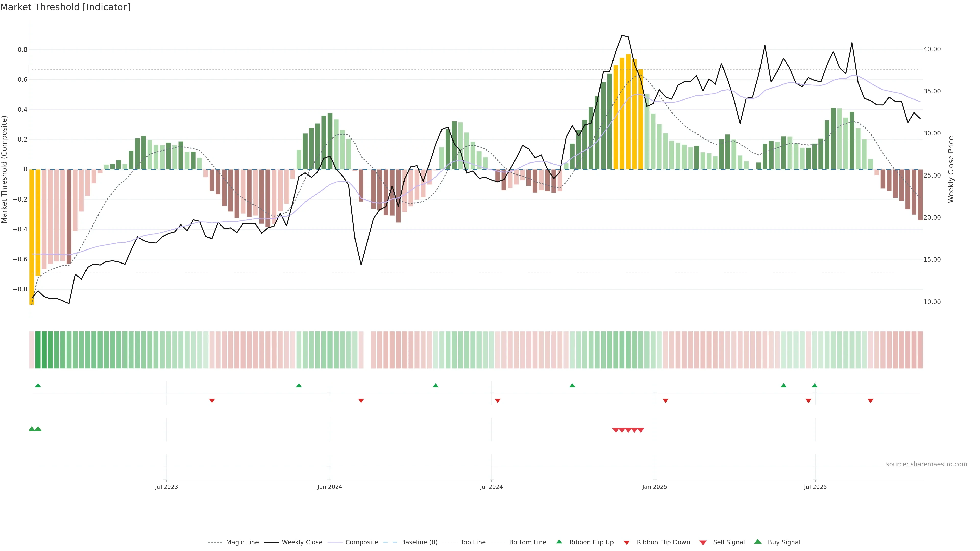Image resolution: width=980 pixels, height=551 pixels.
Task: Click the Ribbon Flip Down legend triangle icon
Action: [626, 542]
